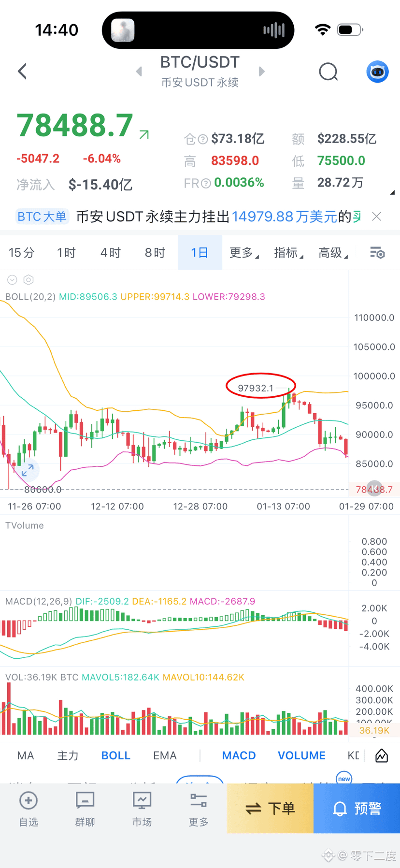Open indicator settings hexagon icon

29,280
